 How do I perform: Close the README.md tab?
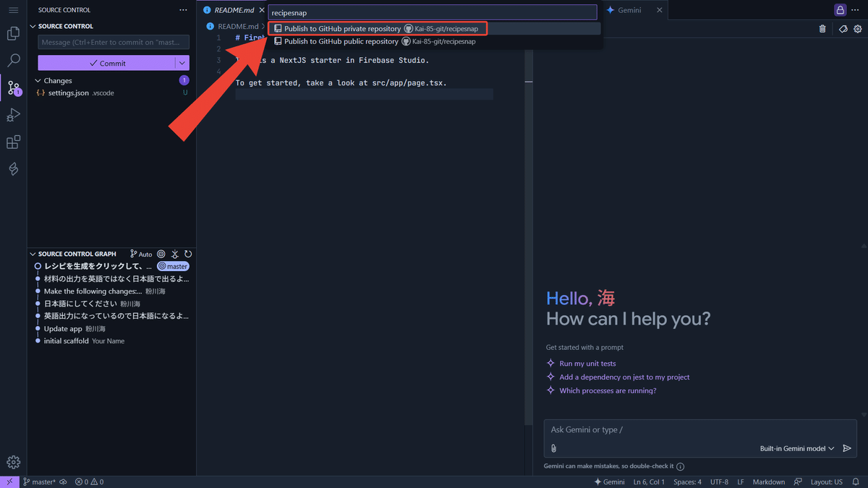[x=263, y=10]
